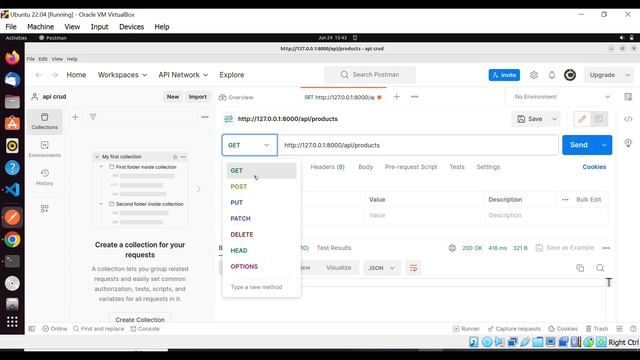The image size is (640, 360).
Task: Select HEAD from the method list
Action: 261,250
